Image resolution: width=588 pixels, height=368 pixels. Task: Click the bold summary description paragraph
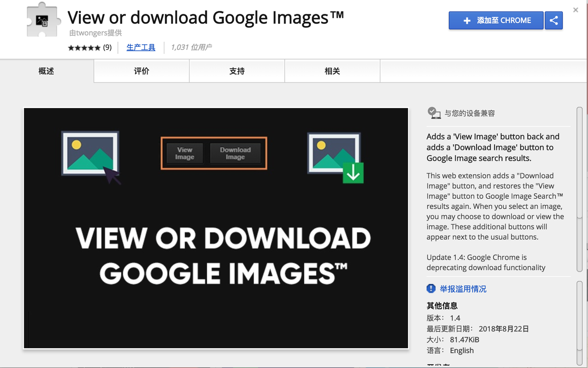coord(493,147)
